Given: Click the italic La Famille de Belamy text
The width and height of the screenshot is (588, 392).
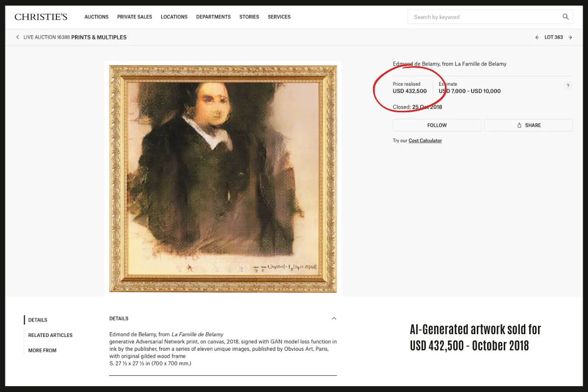Looking at the screenshot, I should click(x=198, y=334).
